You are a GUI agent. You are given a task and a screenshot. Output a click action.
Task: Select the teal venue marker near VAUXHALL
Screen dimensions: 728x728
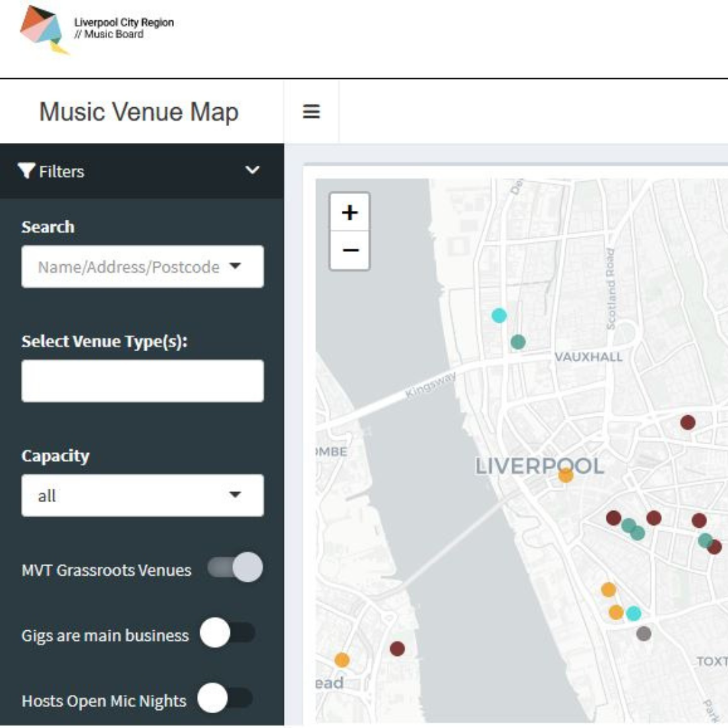click(x=518, y=343)
